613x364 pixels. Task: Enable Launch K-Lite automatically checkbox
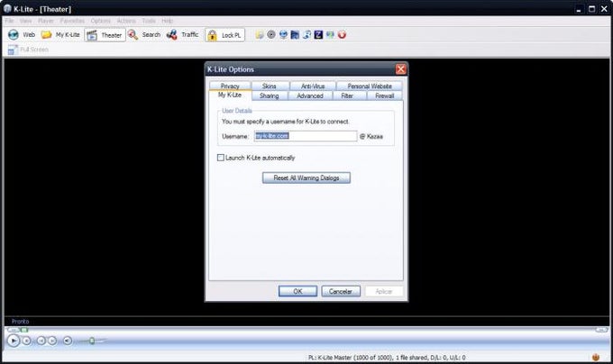pyautogui.click(x=221, y=158)
